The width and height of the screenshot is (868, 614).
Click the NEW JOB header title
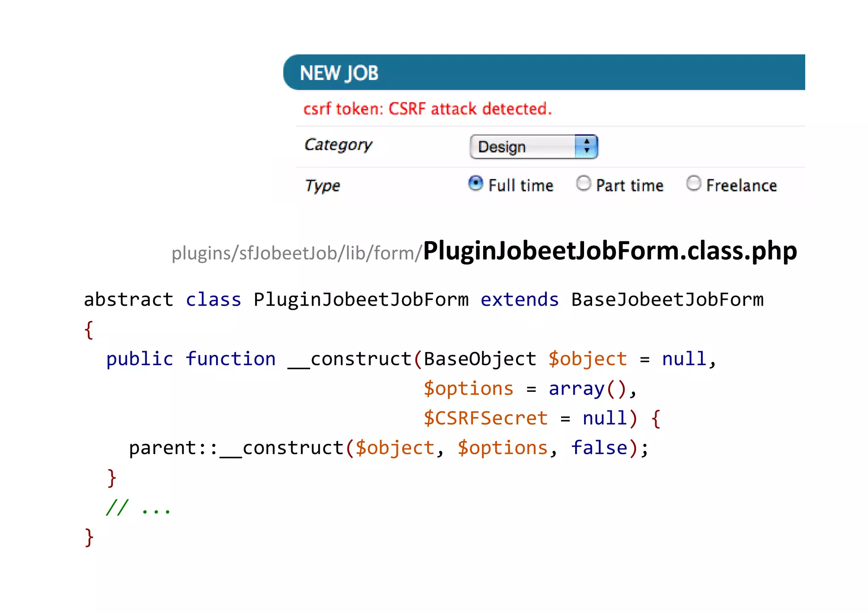[x=339, y=73]
